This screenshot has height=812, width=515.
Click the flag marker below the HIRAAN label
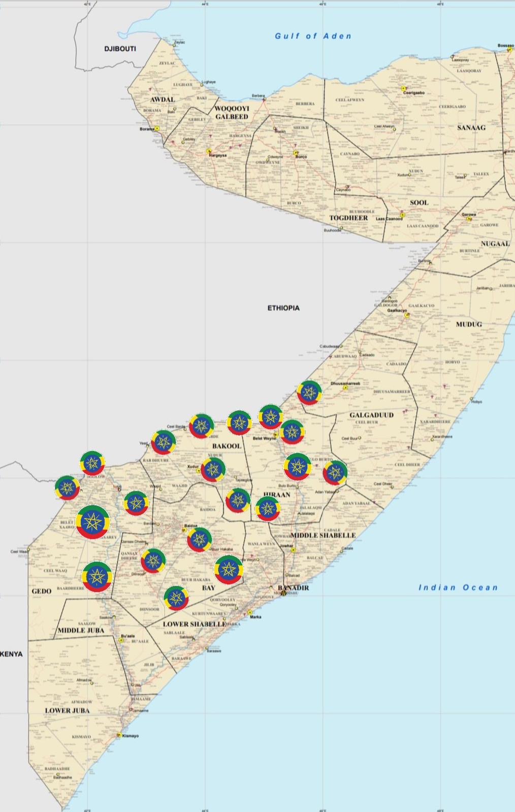click(268, 509)
